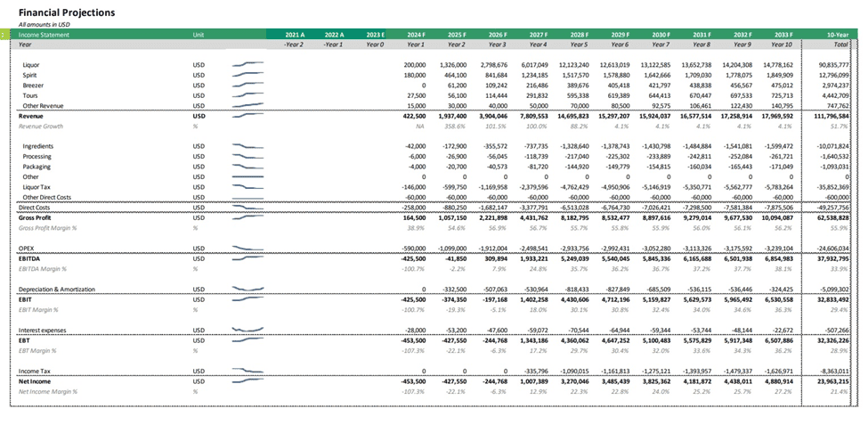This screenshot has width=868, height=425.
Task: Select the 'Net Income Margin %' label
Action: [47, 391]
